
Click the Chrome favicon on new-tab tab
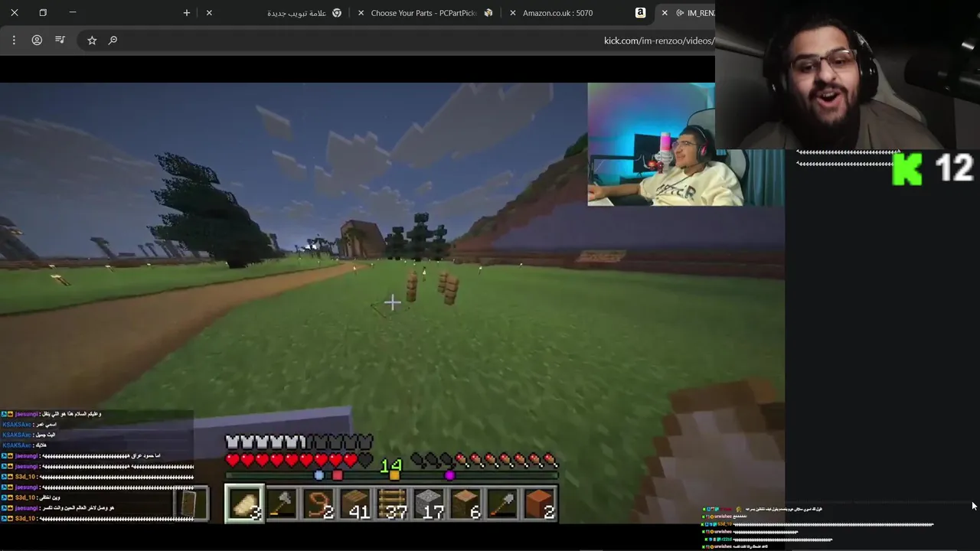pyautogui.click(x=337, y=13)
